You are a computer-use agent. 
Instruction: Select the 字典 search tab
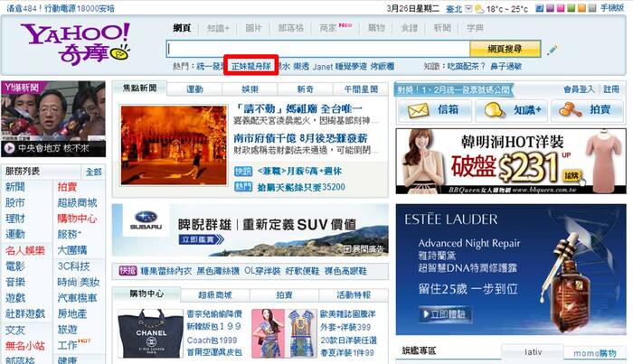tap(475, 28)
